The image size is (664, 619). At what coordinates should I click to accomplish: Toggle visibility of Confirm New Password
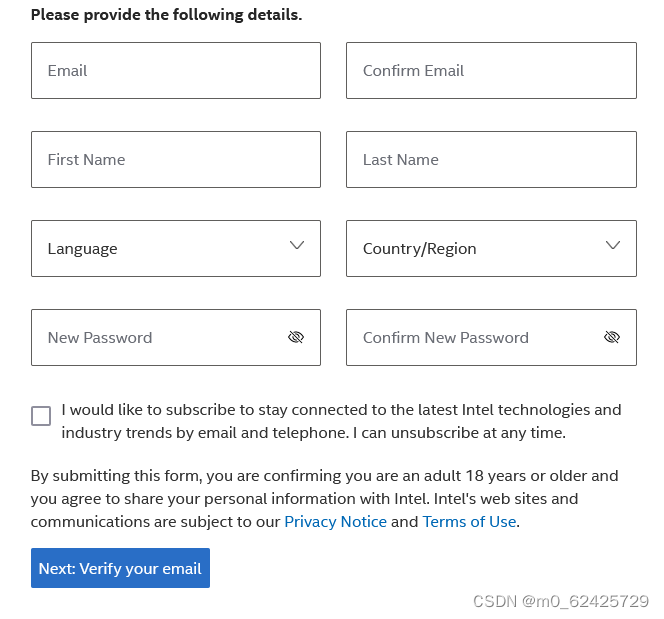612,337
